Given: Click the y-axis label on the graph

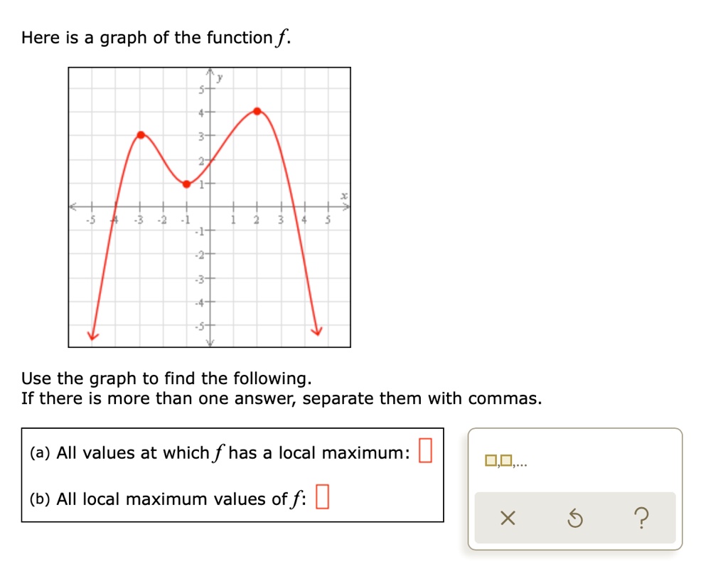Looking at the screenshot, I should point(218,77).
